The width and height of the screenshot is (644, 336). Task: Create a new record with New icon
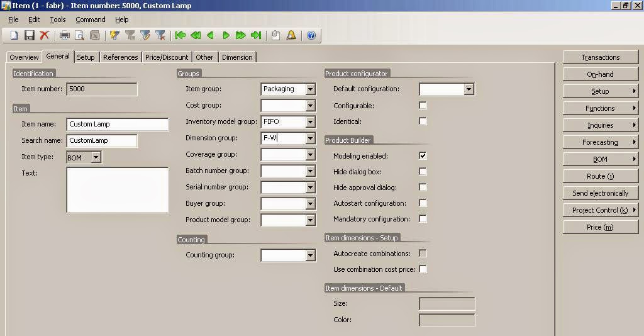[14, 35]
